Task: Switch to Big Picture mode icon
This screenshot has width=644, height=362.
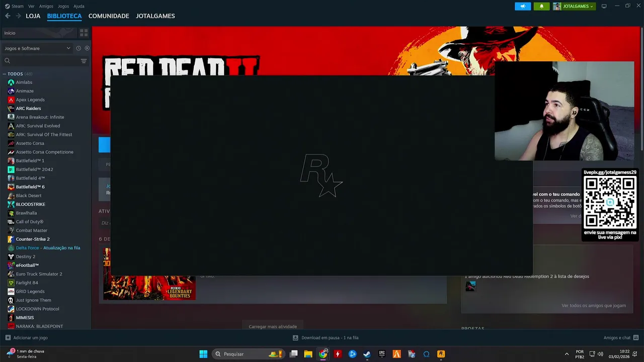Action: pos(604,6)
